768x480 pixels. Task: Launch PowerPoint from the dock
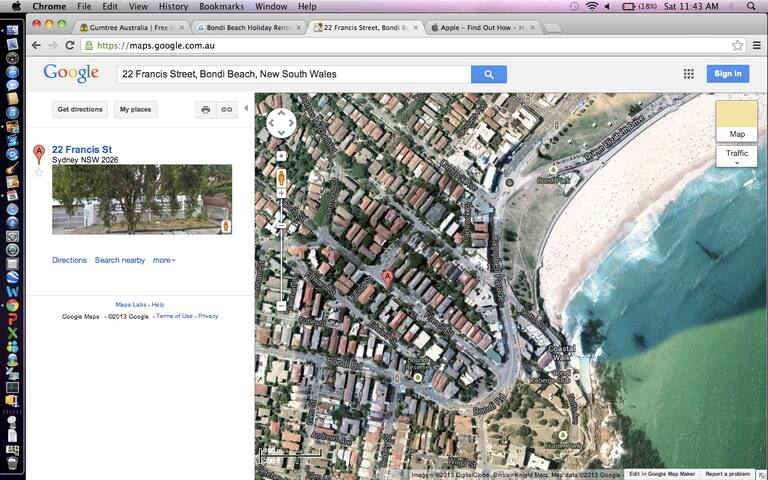tap(12, 319)
